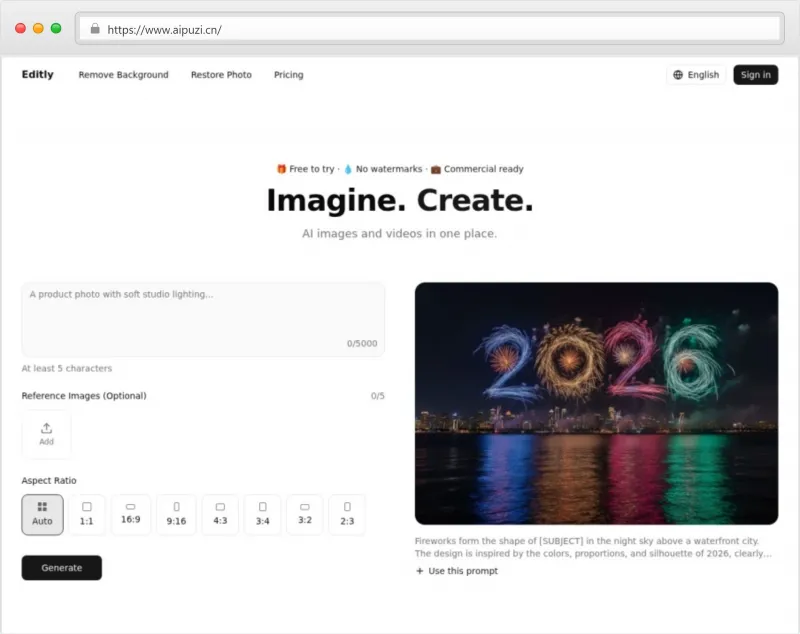Click the Use this prompt link

point(457,571)
